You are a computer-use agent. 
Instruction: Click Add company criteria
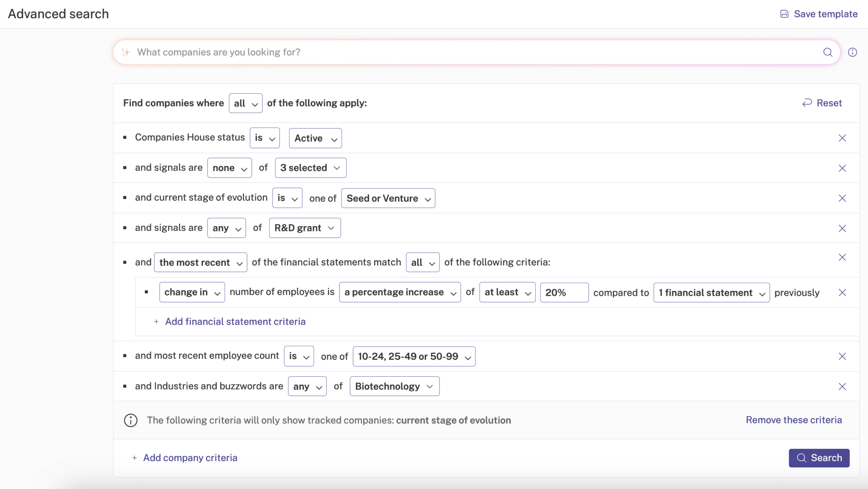[190, 458]
